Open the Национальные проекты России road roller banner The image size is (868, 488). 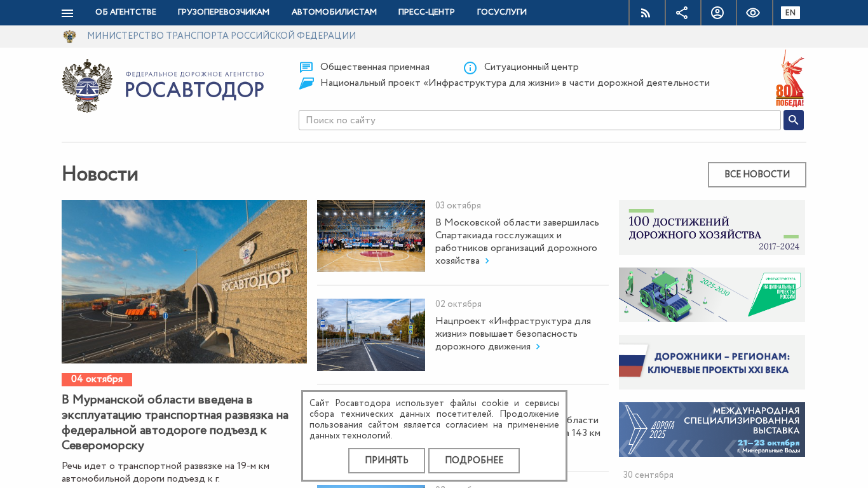(x=712, y=295)
